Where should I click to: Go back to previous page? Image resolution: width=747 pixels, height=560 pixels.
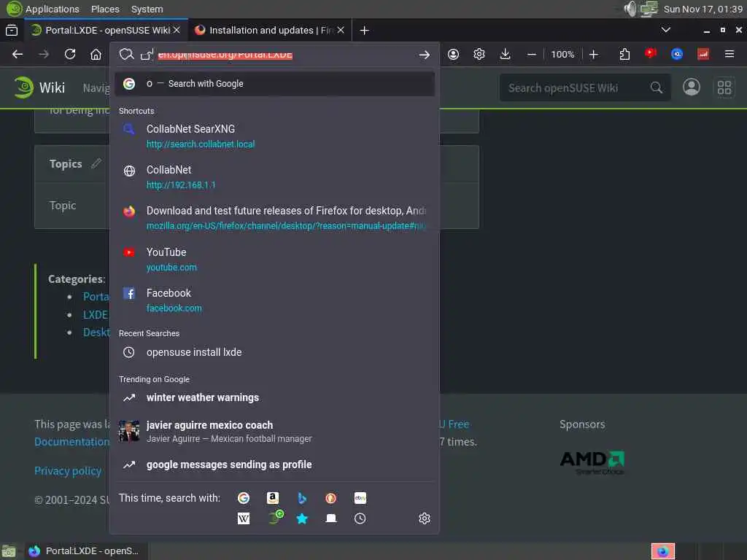(18, 54)
